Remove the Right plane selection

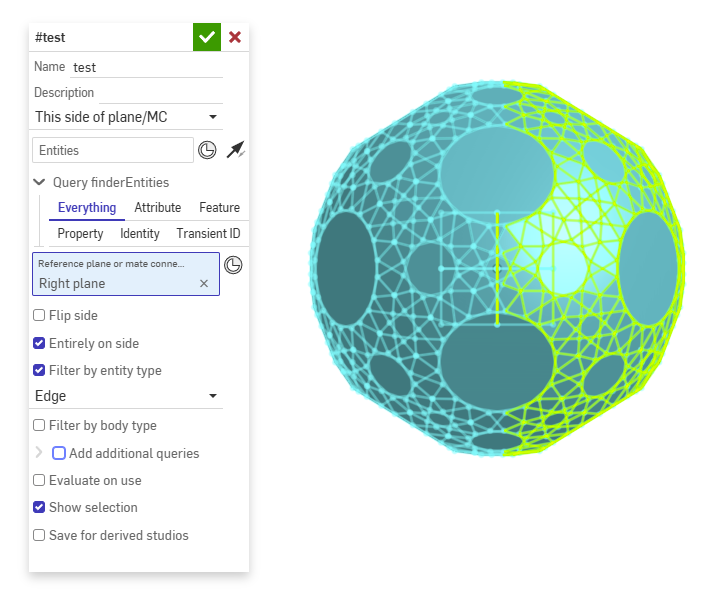(204, 284)
